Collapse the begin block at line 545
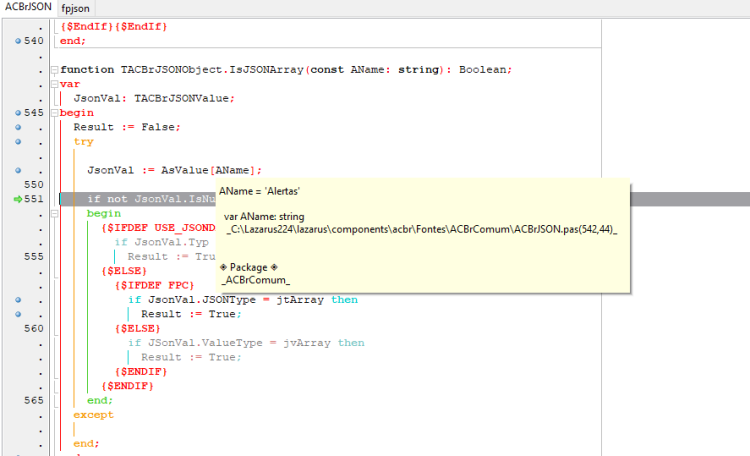Image resolution: width=750 pixels, height=456 pixels. [x=55, y=113]
